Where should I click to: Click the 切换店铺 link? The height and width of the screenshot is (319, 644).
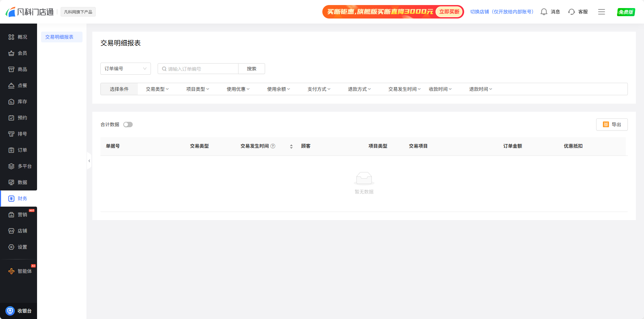(x=502, y=12)
